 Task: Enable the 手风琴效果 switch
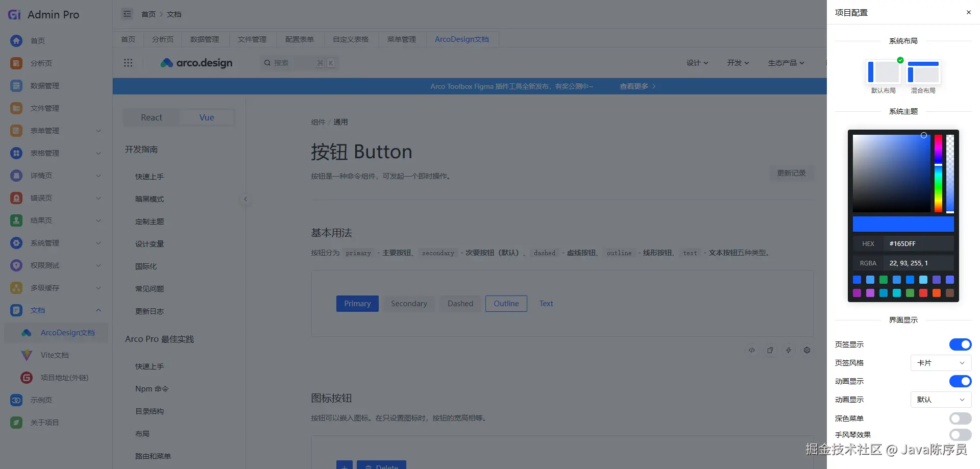pyautogui.click(x=960, y=435)
